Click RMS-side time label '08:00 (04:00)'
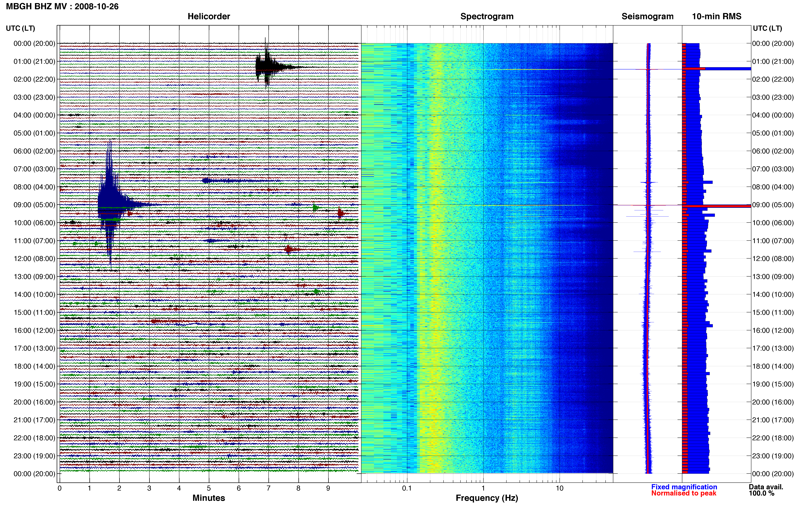 [773, 187]
